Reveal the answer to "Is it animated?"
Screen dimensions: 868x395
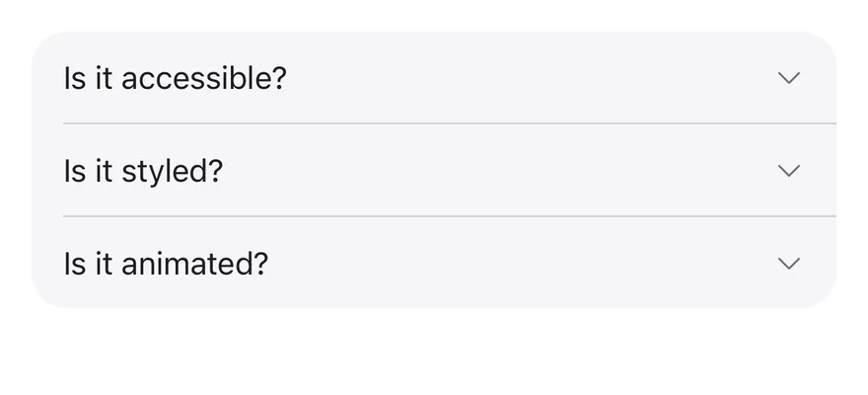pos(433,263)
